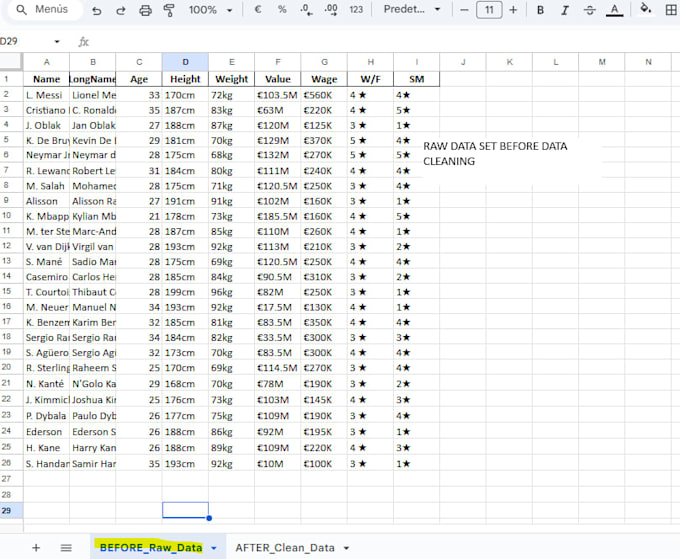The width and height of the screenshot is (680, 559).
Task: Click the 96kg weight cell
Action: pos(232,292)
